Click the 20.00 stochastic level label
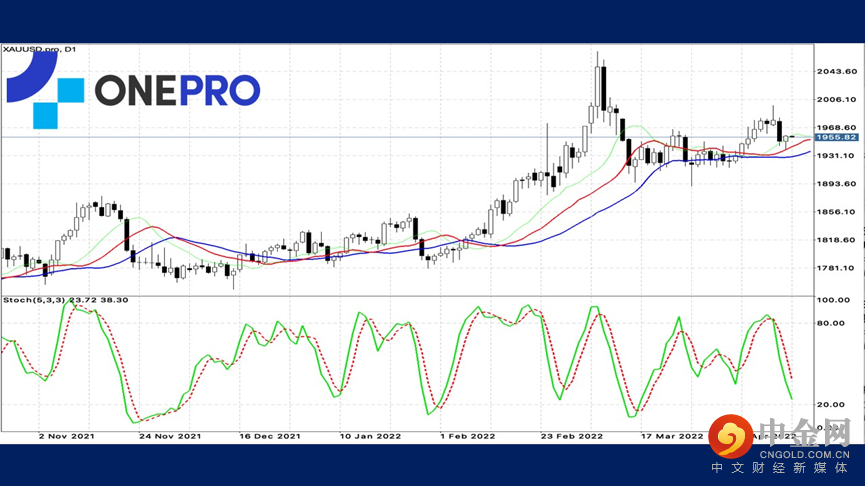865x486 pixels. tap(831, 404)
